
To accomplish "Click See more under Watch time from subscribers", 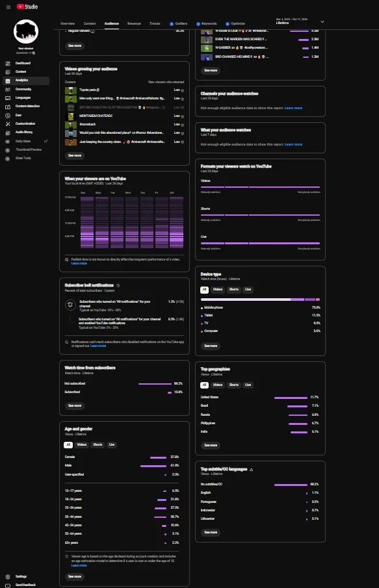I will pyautogui.click(x=75, y=405).
